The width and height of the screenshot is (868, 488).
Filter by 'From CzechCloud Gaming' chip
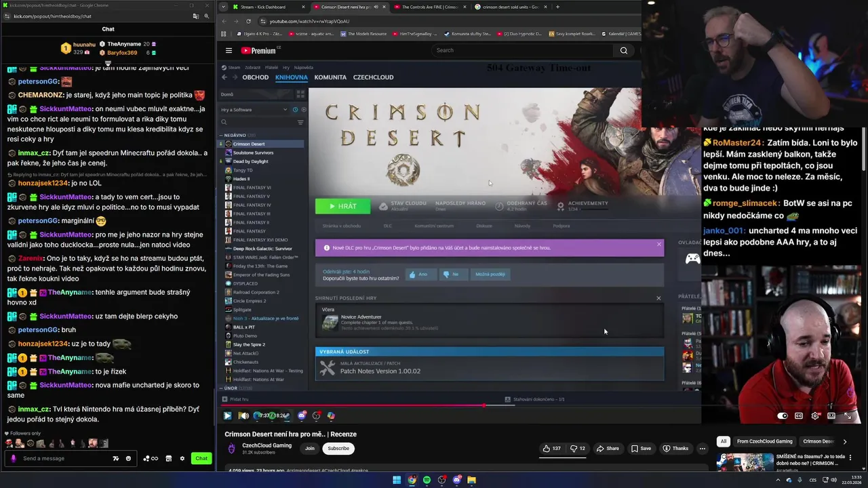coord(765,441)
